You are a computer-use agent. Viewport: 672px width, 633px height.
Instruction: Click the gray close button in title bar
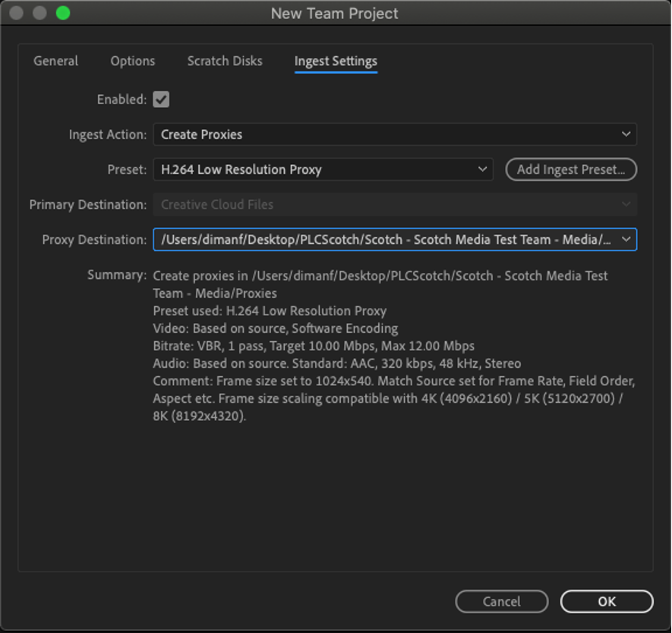16,13
